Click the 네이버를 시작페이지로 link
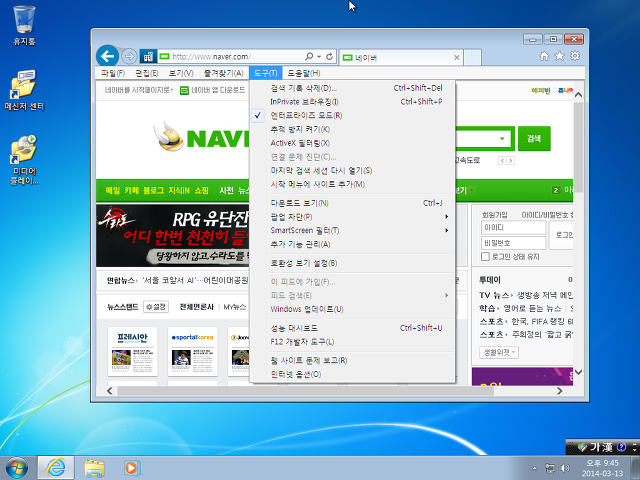The image size is (640, 480). tap(138, 90)
